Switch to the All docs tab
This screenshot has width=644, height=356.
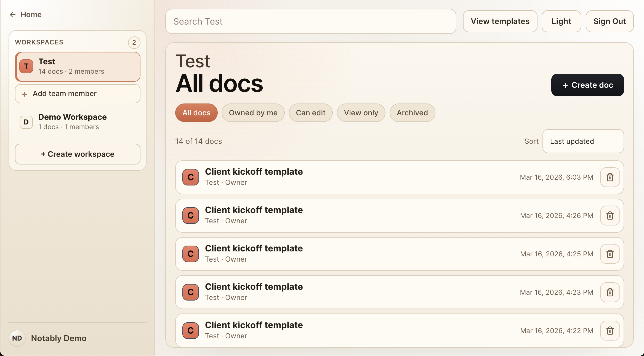pyautogui.click(x=196, y=113)
